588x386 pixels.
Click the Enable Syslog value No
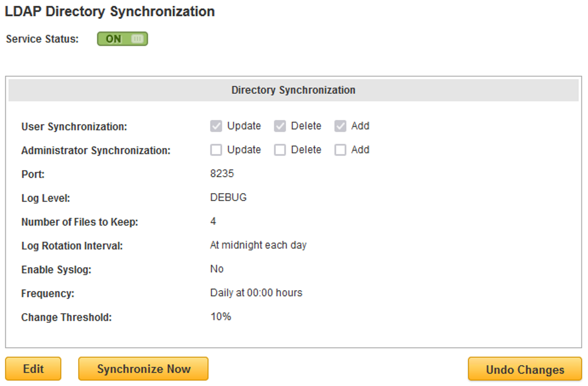click(217, 269)
